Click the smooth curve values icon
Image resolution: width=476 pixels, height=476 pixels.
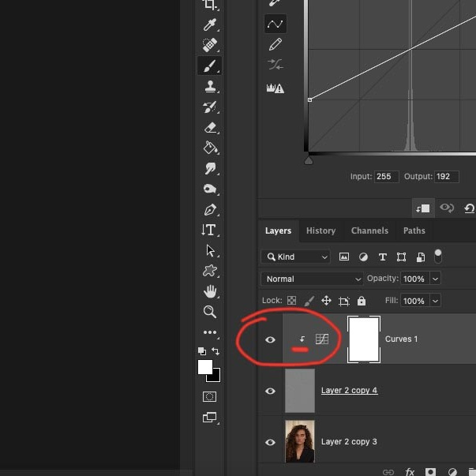pyautogui.click(x=275, y=65)
